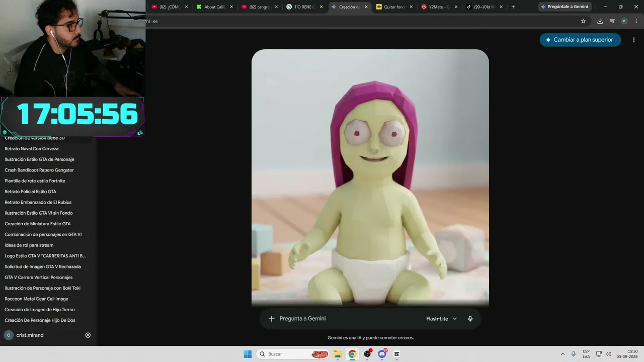Open chat Crash Bandicoot Rapero Gangster
The image size is (644, 362).
pyautogui.click(x=39, y=170)
